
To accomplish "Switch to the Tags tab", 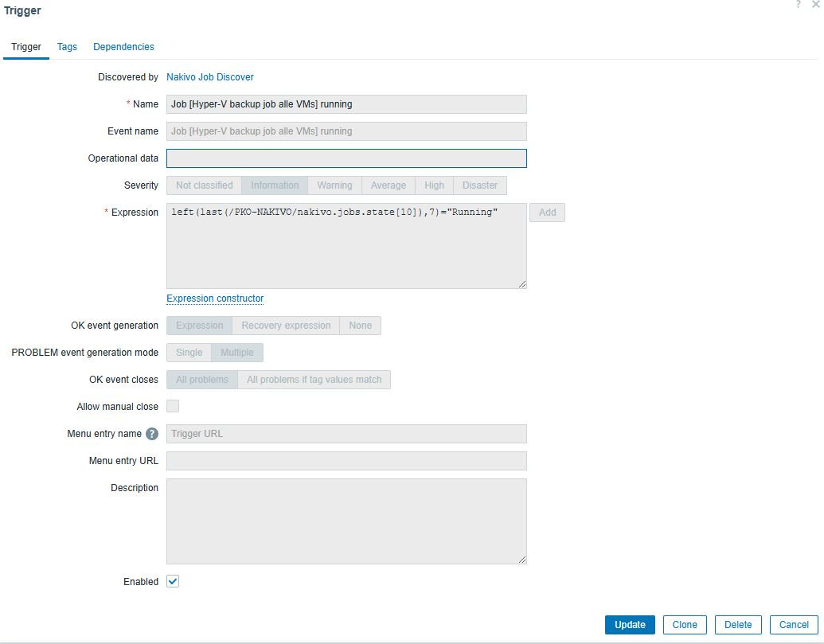I will click(x=67, y=47).
